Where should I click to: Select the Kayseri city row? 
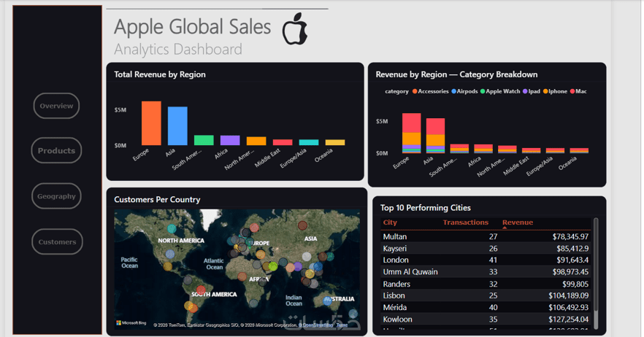click(x=486, y=248)
